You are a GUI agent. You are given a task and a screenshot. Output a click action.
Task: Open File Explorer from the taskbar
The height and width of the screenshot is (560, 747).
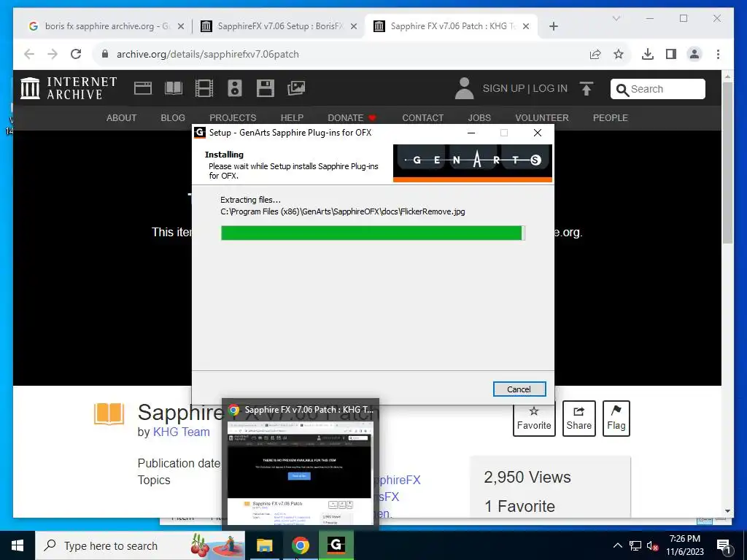264,545
